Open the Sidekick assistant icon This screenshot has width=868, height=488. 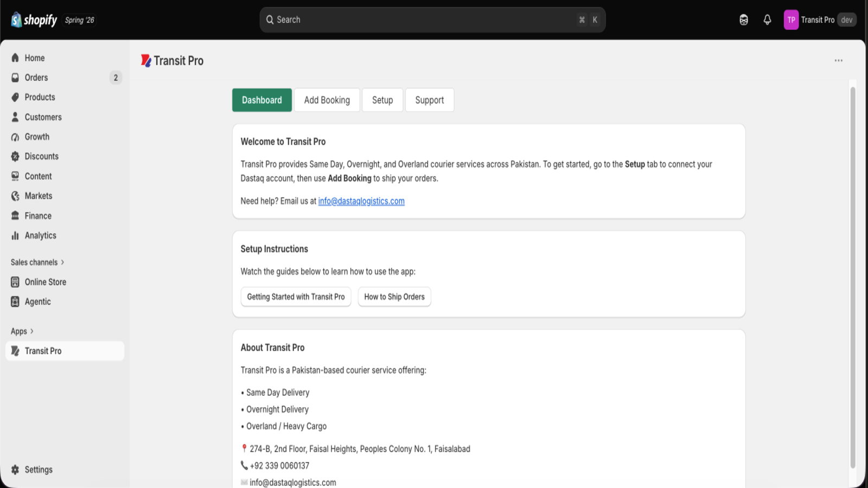[x=744, y=20]
